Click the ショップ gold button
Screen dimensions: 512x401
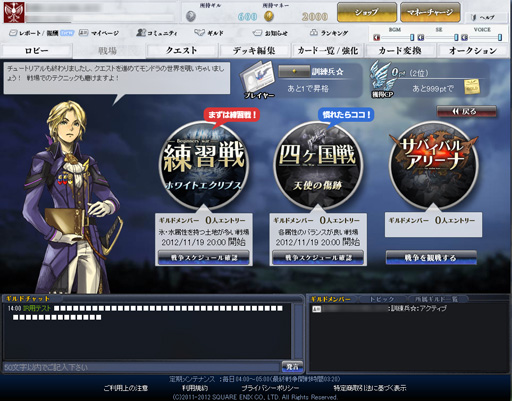click(367, 12)
